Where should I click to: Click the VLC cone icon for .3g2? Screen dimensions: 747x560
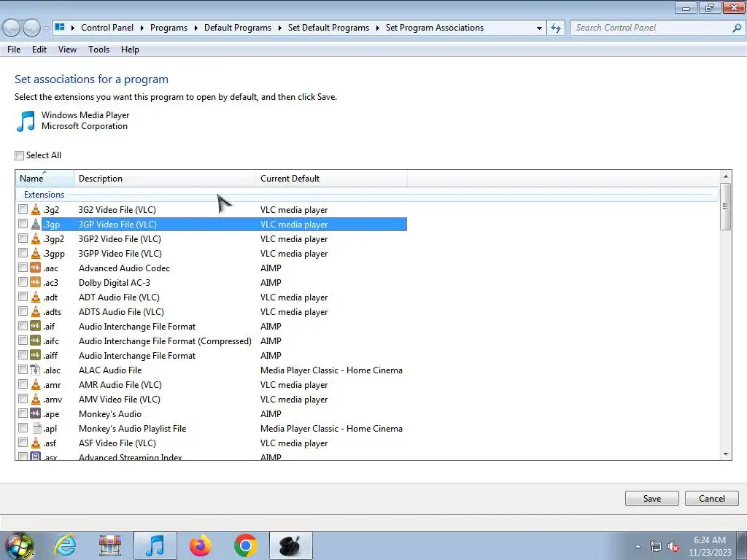click(36, 209)
